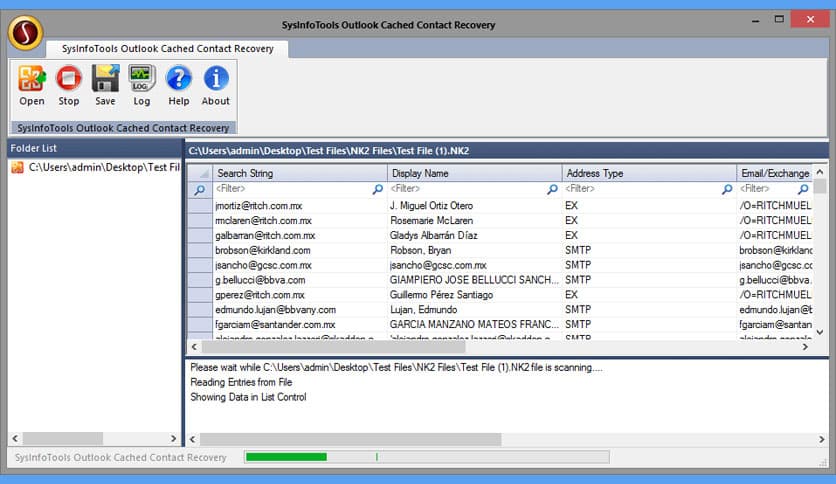
Task: Click log panel horizontal scrollbar right arrow
Action: [x=822, y=439]
